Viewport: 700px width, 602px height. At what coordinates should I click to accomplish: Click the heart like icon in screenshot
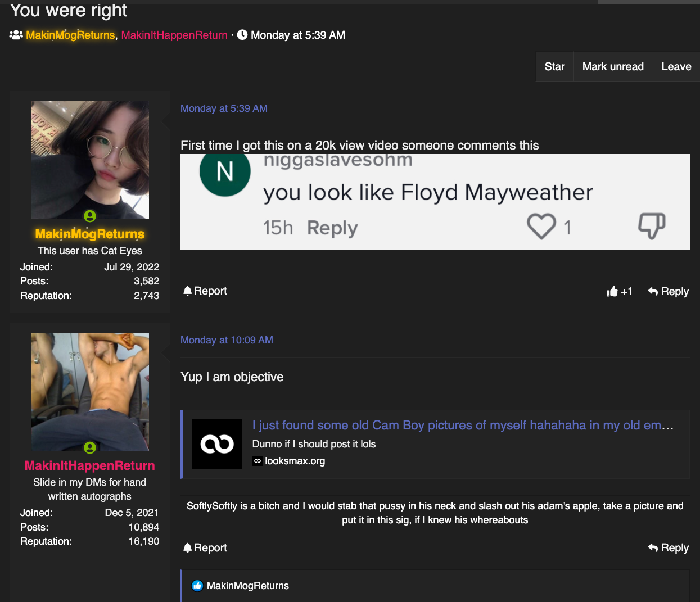[x=541, y=227]
